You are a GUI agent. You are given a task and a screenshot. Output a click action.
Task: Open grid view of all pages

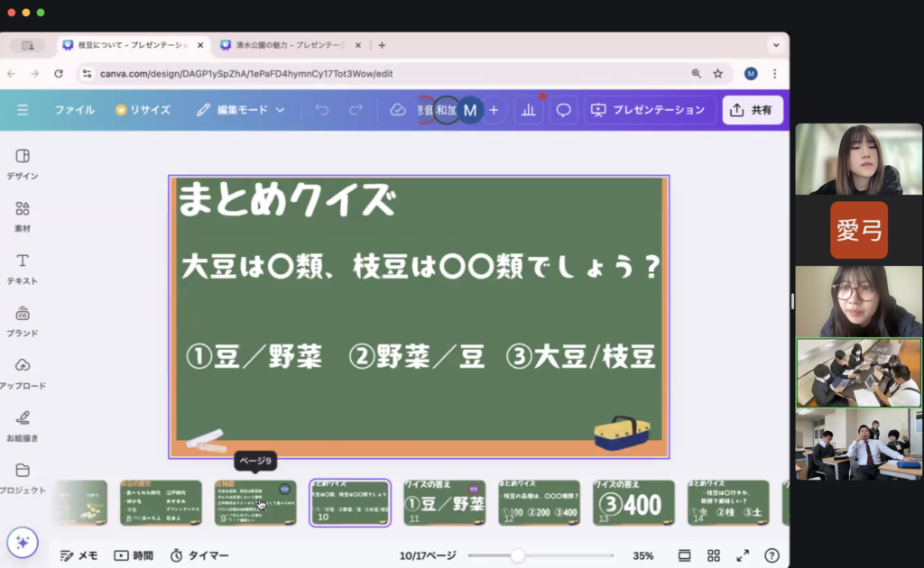714,555
